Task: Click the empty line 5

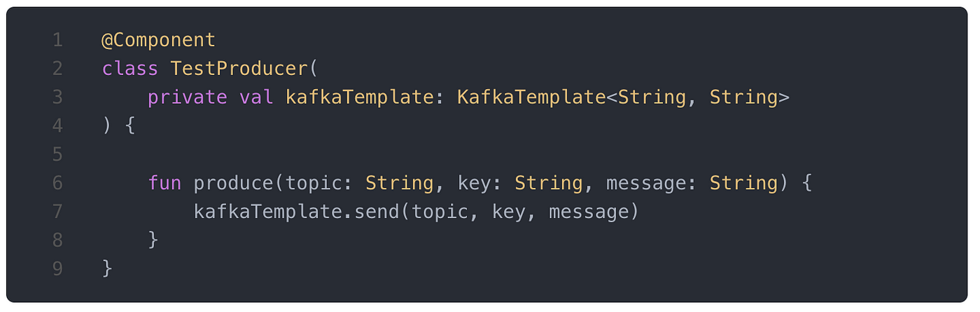Action: coord(490,154)
